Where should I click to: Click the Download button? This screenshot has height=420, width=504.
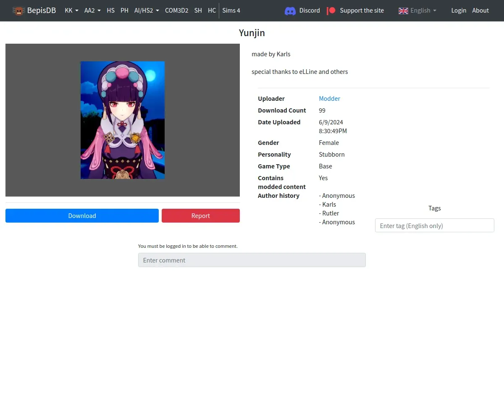click(x=82, y=215)
